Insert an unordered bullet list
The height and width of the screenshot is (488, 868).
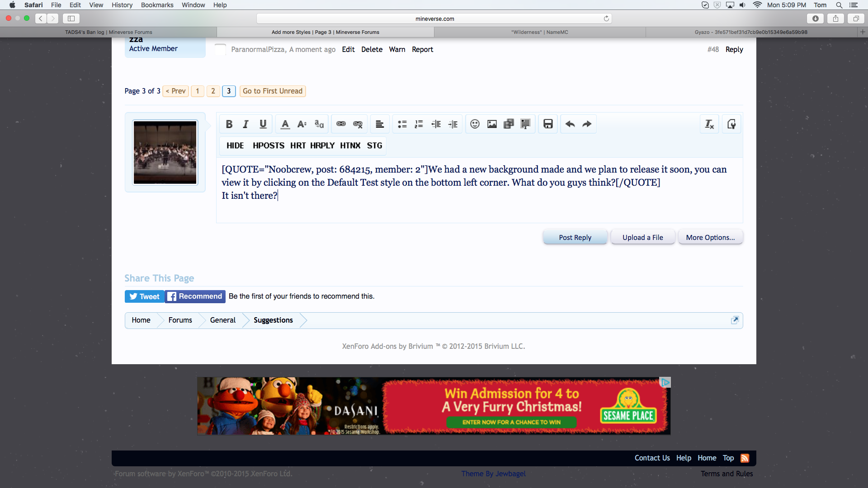[x=402, y=124]
